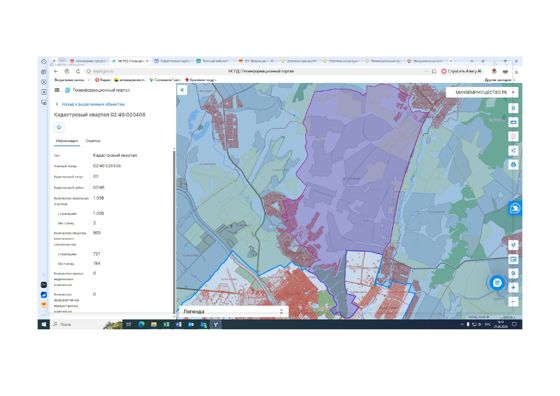
Task: Switch to the first browser tab
Action: [88, 61]
